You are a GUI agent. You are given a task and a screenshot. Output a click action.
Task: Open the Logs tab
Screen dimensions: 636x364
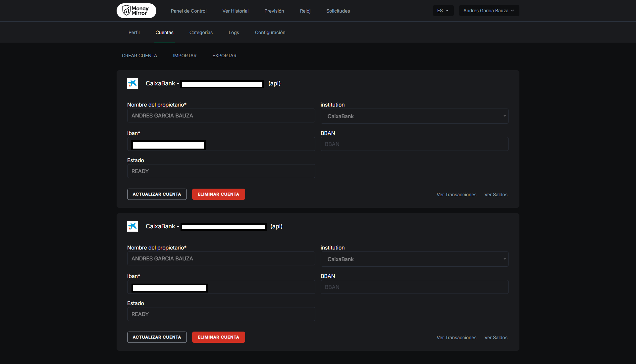pyautogui.click(x=234, y=32)
